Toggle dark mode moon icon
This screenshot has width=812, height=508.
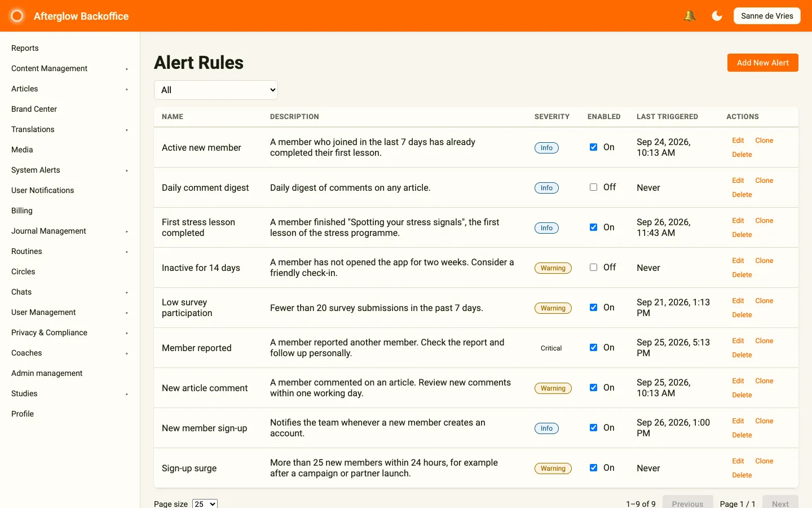pyautogui.click(x=717, y=16)
